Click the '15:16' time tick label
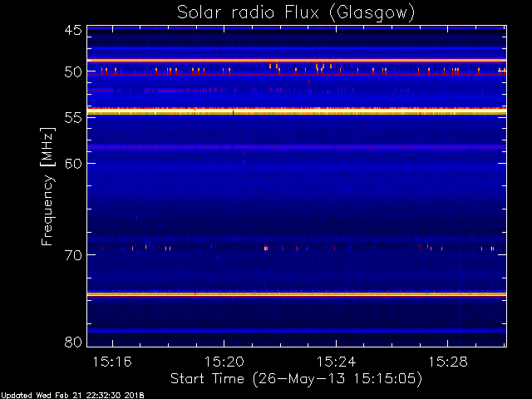Image resolution: width=532 pixels, height=399 pixels. pyautogui.click(x=112, y=362)
